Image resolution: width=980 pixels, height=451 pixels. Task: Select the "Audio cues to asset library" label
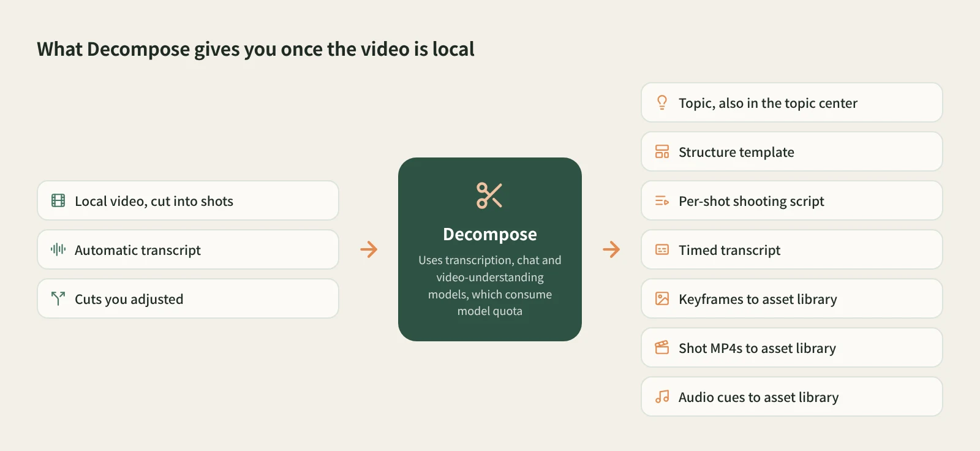pyautogui.click(x=758, y=397)
